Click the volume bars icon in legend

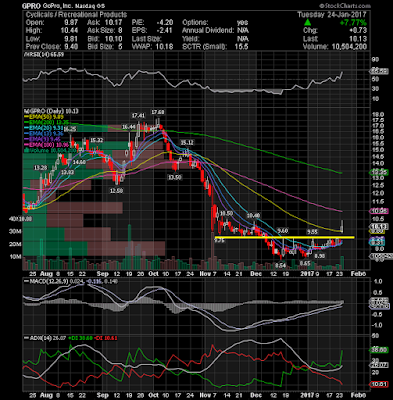pos(24,150)
